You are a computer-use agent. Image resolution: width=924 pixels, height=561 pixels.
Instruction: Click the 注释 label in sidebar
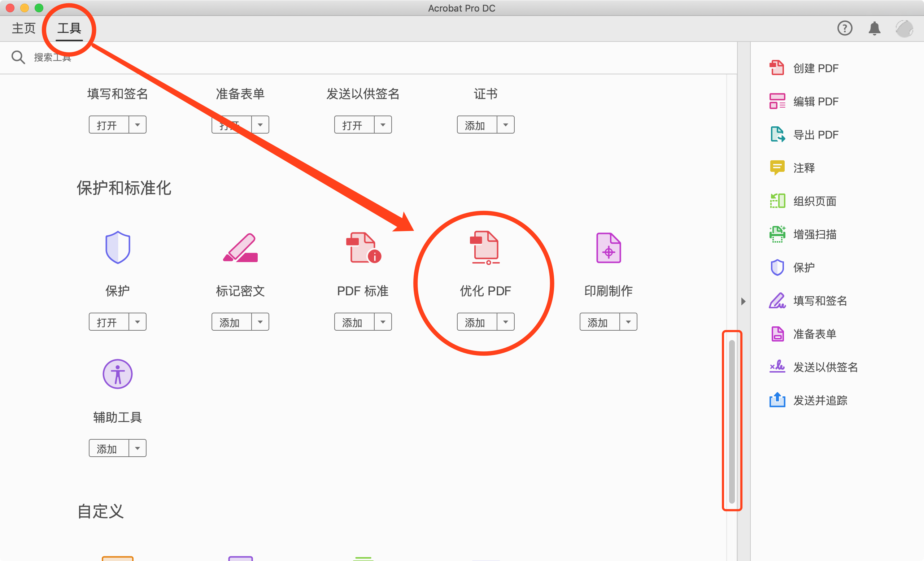(x=803, y=168)
